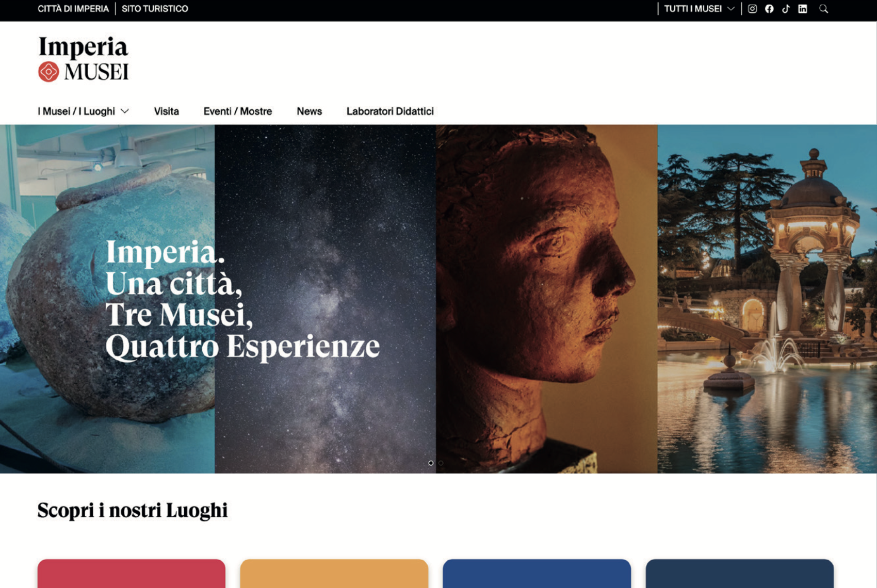This screenshot has width=877, height=588.
Task: Click the red rosette emblem in the logo
Action: pos(48,72)
